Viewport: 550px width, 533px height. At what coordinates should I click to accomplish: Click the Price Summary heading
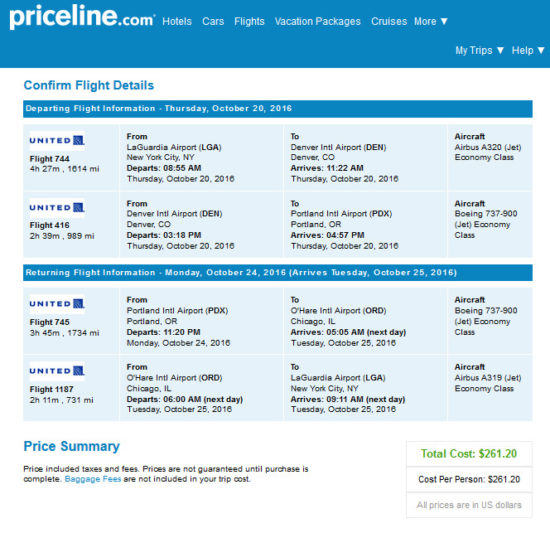click(72, 446)
